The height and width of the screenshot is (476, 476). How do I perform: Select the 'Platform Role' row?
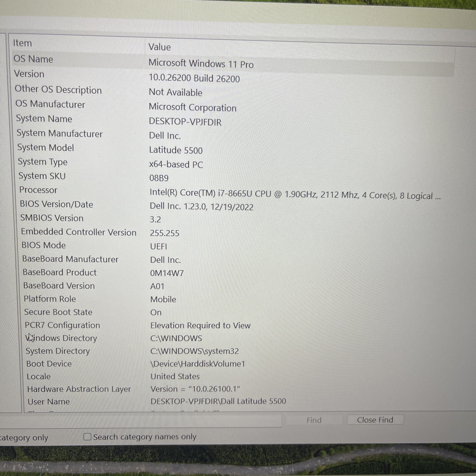coord(50,299)
